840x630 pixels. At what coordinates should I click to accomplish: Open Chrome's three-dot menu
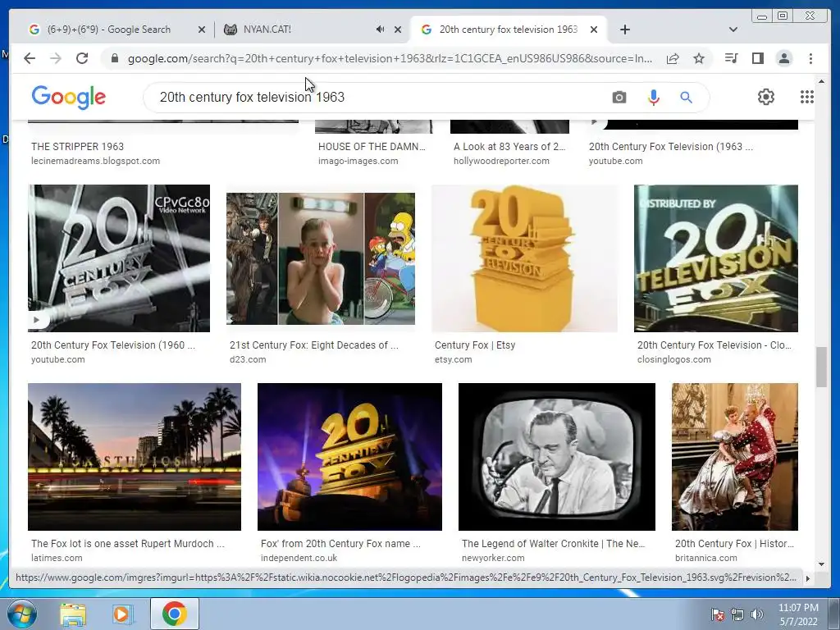pos(810,58)
